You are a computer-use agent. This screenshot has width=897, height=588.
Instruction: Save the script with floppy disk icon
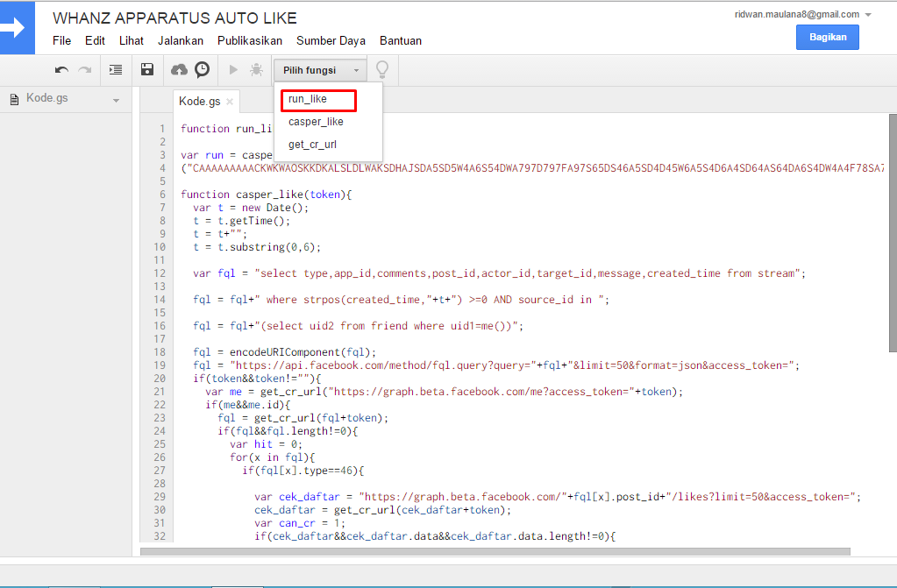[147, 70]
